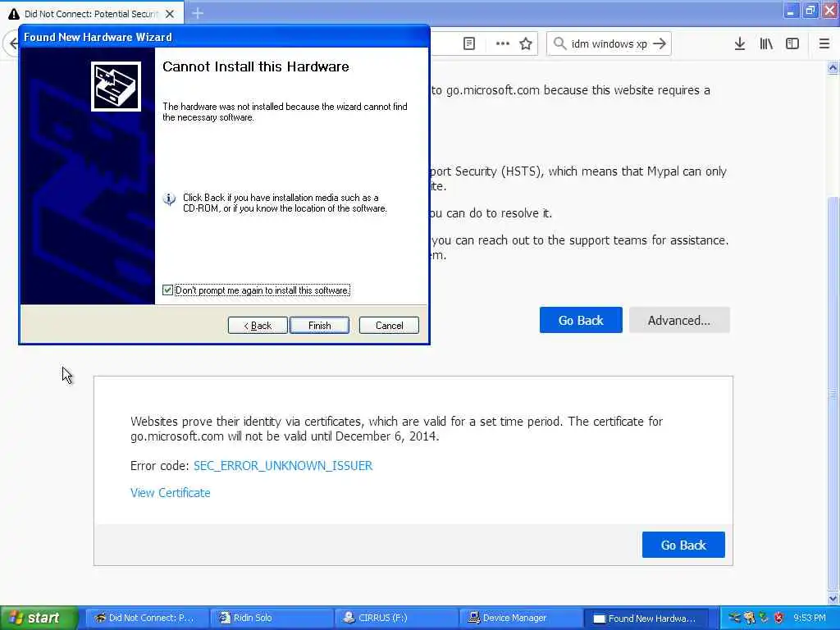Click search magnifier icon in search box
The image size is (840, 630).
click(559, 43)
